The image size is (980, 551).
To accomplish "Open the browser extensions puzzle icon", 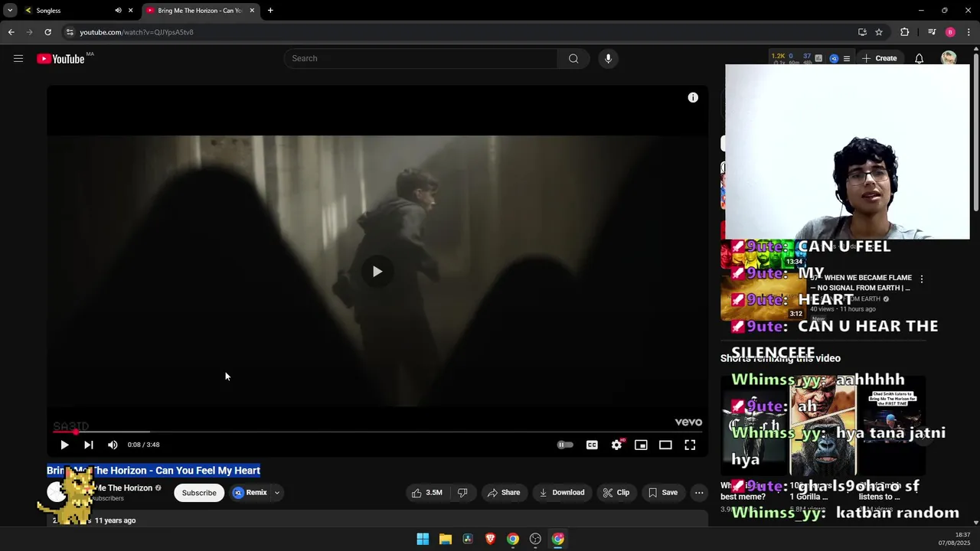I will [x=905, y=32].
